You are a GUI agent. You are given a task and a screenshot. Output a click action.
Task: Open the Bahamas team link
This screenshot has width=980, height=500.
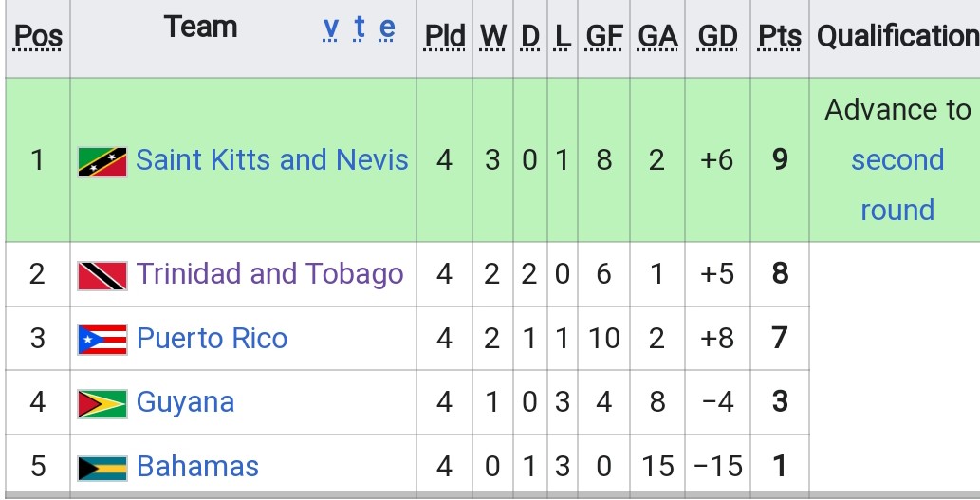click(197, 467)
